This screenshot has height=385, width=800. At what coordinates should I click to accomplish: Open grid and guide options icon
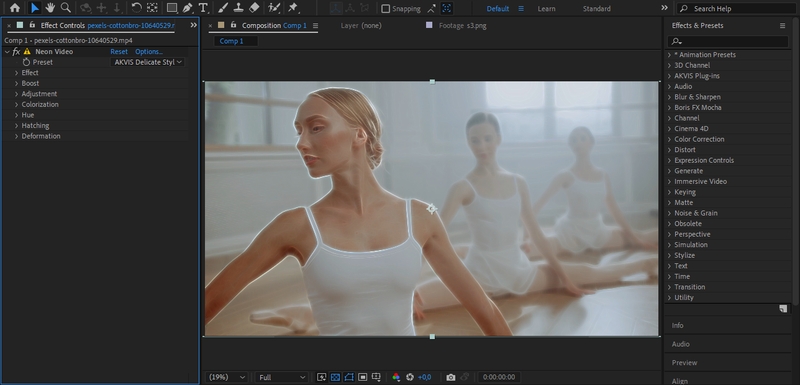(x=376, y=377)
